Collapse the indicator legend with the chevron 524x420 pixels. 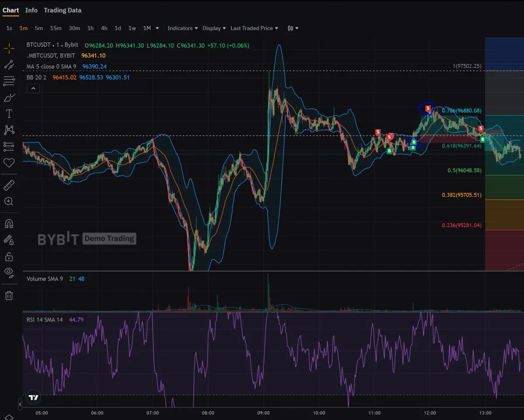point(33,89)
